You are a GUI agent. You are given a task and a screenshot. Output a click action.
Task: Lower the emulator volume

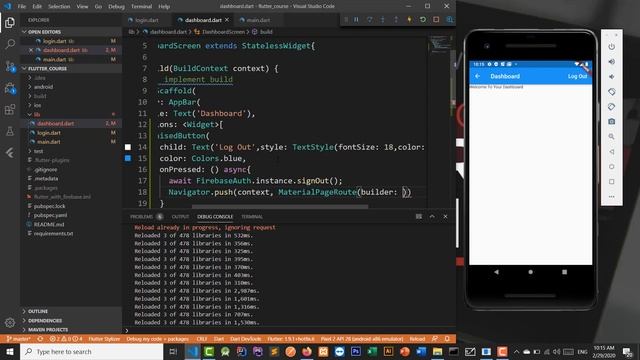pos(611,77)
